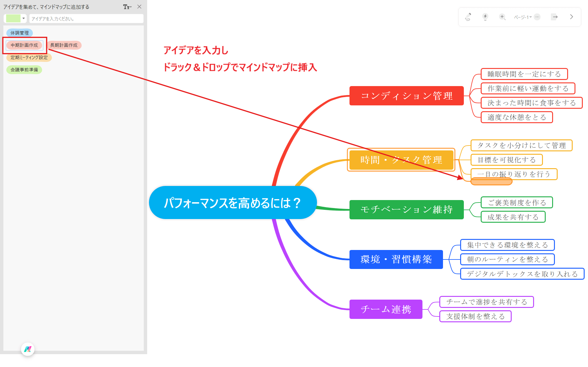
Task: Click the right arrow chevron in the toolbar
Action: (571, 17)
